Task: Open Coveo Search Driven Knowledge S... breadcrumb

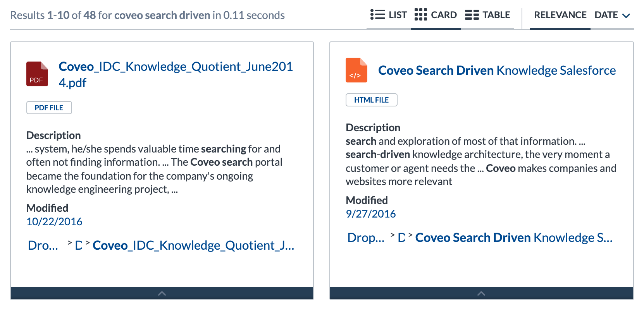Action: click(x=514, y=238)
